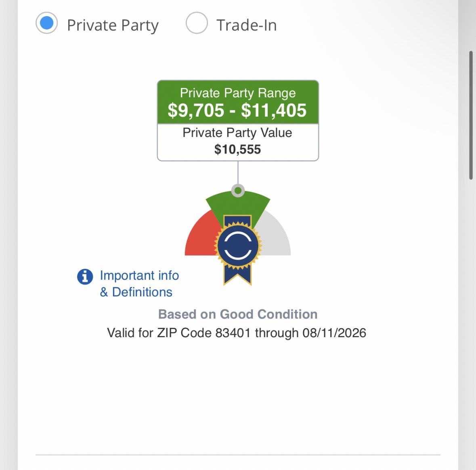The height and width of the screenshot is (470, 476).
Task: Click the $9,705 - $11,405 price range
Action: click(x=237, y=110)
